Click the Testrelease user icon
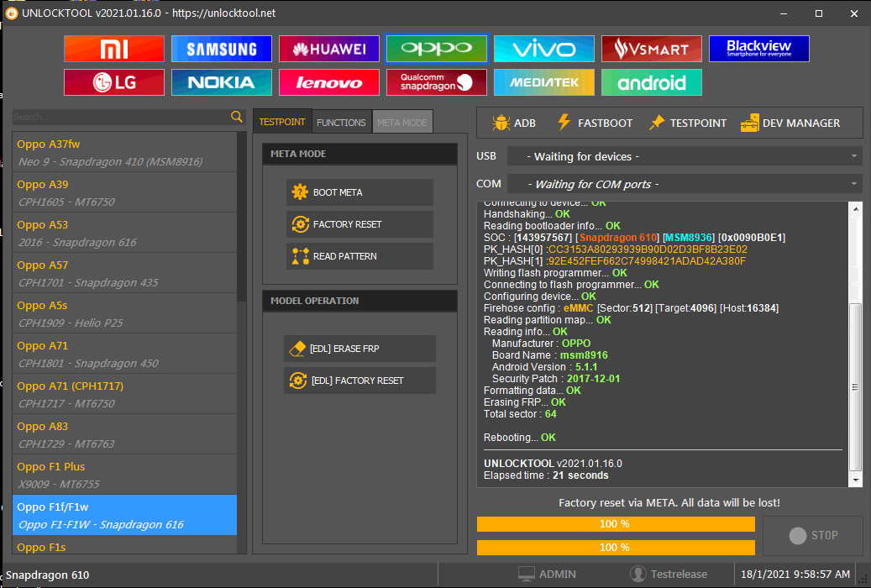The image size is (871, 588). click(x=638, y=574)
